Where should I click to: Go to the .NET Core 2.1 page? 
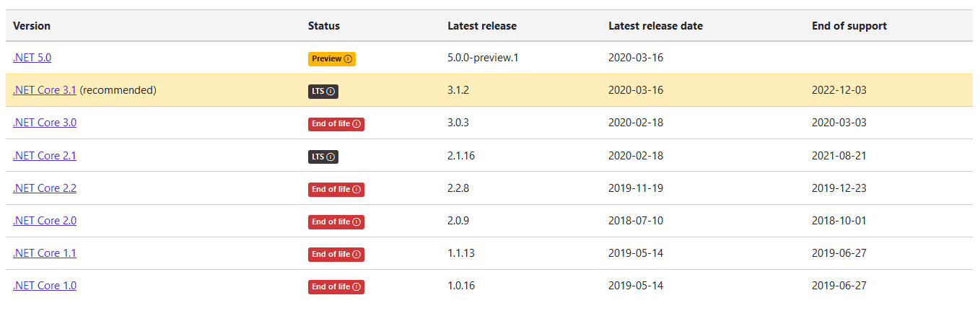tap(45, 156)
